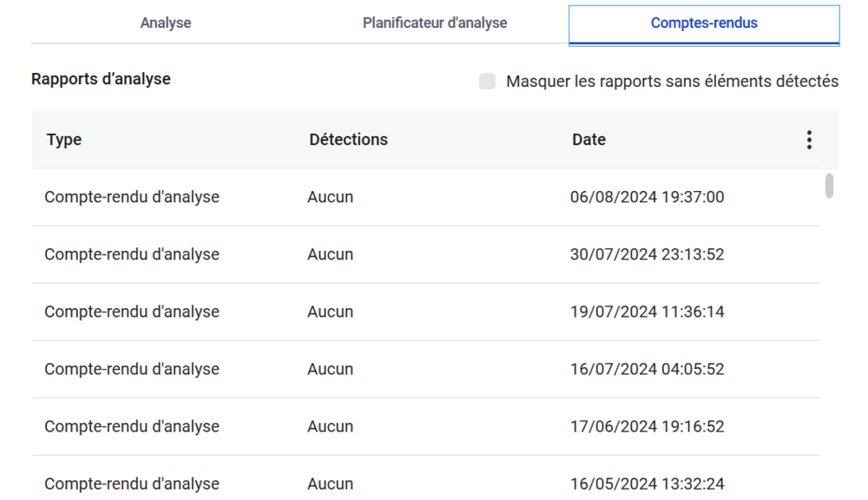Click 'Aucun' in the 06/08/2024 report row
The width and height of the screenshot is (868, 500).
[x=330, y=197]
